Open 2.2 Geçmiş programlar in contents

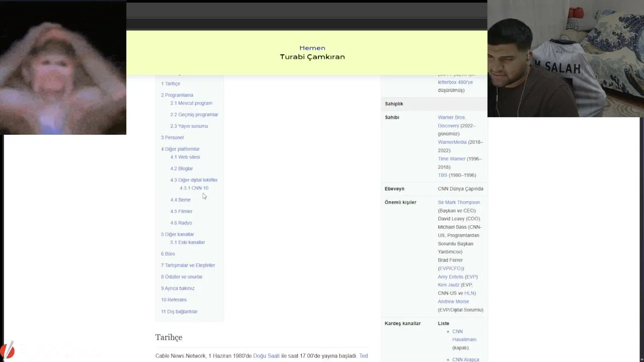194,115
